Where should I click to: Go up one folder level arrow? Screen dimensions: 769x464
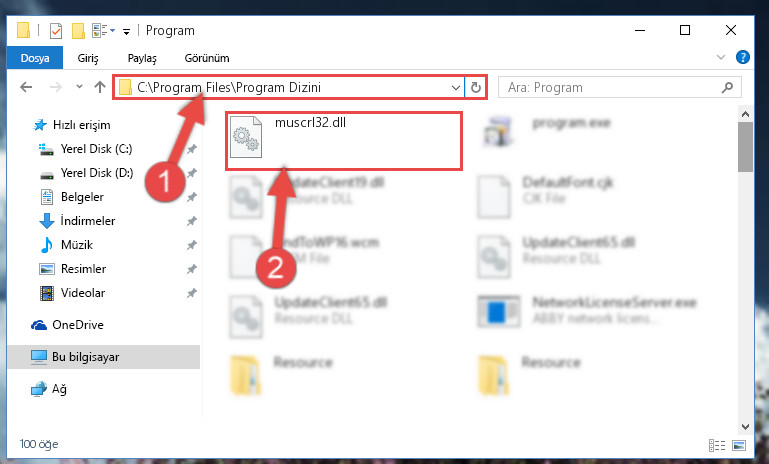[100, 87]
